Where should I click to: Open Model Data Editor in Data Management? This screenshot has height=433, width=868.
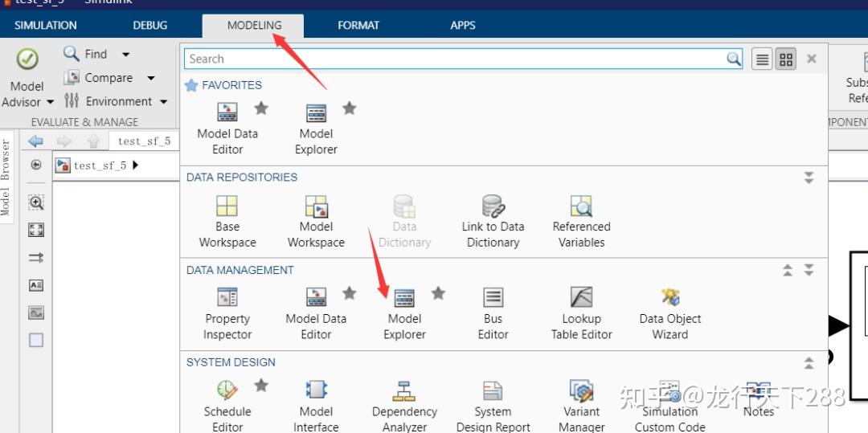tap(316, 313)
